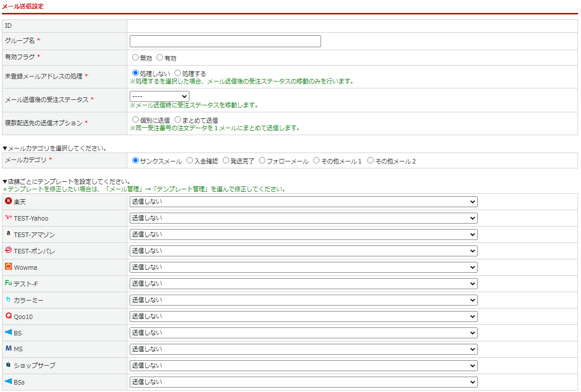581x392 pixels.
Task: Open メール送信後の受注ステータス dropdown
Action: coord(159,96)
